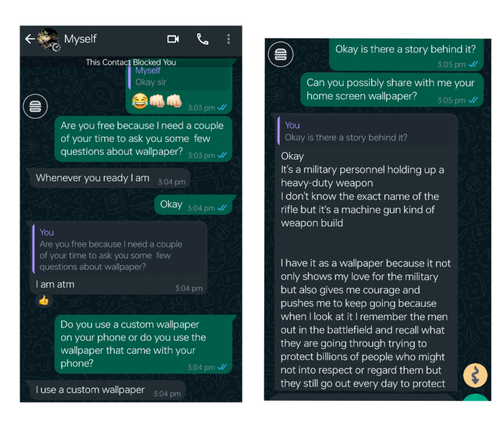Open the three-dot more options menu
Viewport: 504px width, 435px height.
click(228, 39)
